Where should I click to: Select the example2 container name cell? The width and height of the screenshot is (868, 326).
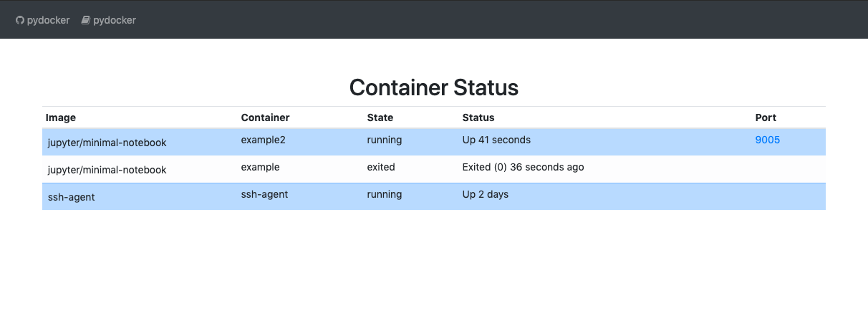tap(263, 140)
